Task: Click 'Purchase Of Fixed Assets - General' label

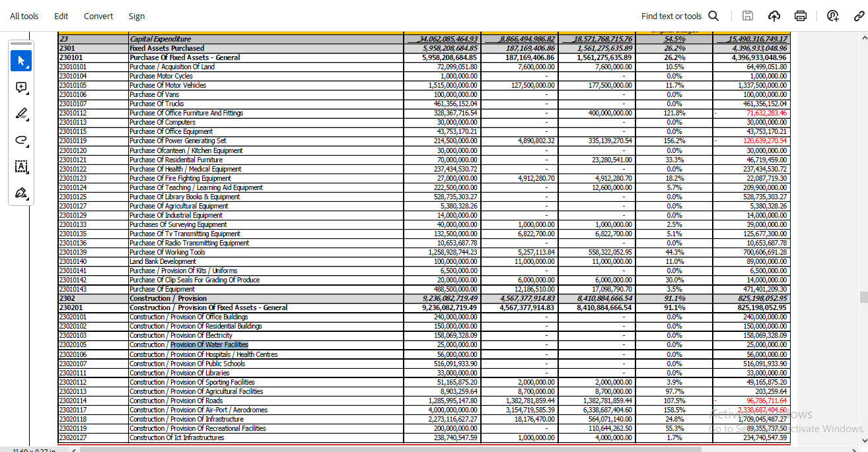Action: pos(185,57)
